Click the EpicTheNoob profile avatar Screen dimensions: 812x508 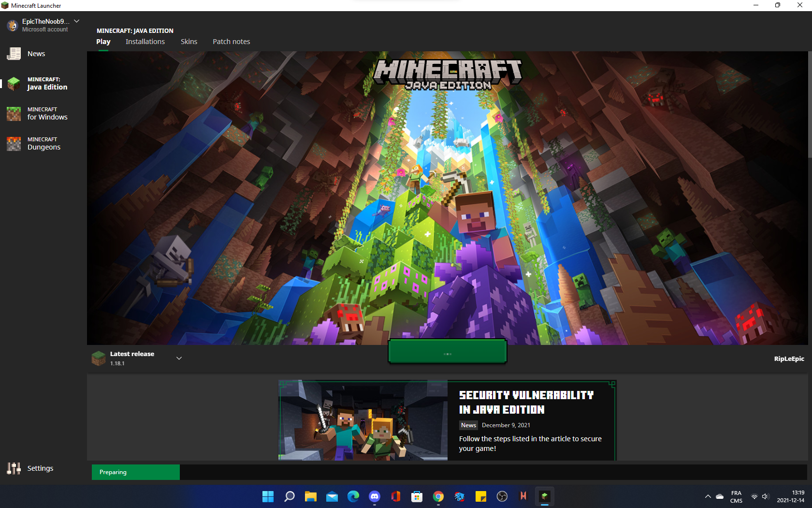12,25
